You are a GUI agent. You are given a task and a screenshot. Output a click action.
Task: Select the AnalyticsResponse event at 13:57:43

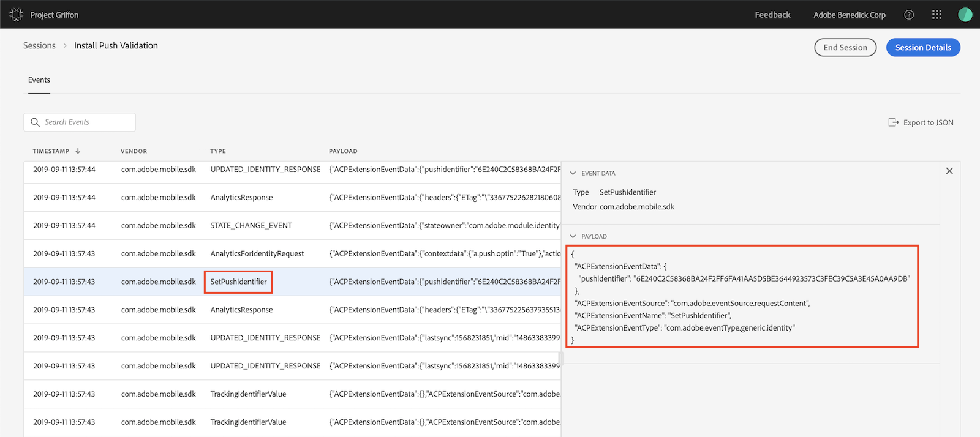292,310
